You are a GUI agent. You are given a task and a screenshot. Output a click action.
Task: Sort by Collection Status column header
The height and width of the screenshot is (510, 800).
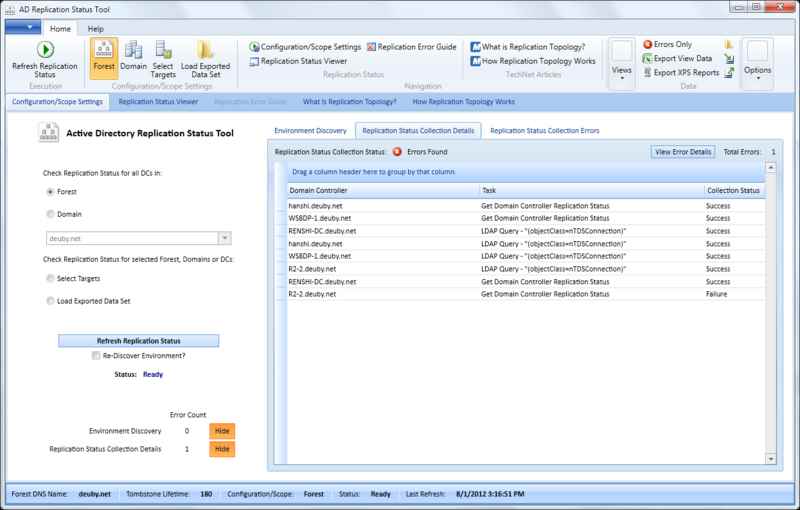click(x=733, y=190)
